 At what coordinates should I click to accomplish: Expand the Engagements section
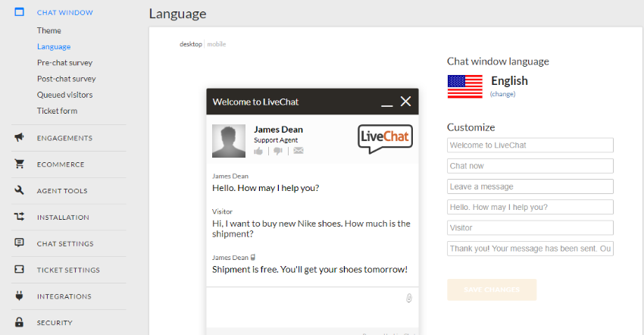coord(64,138)
